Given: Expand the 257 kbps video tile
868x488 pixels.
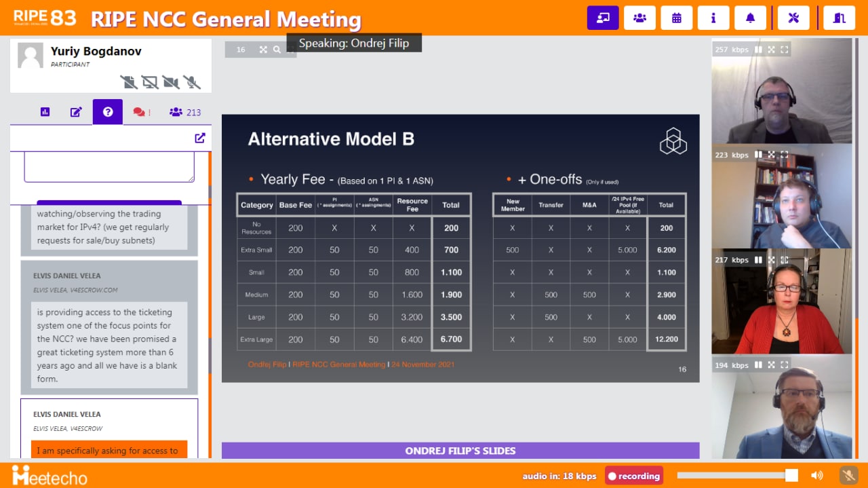Looking at the screenshot, I should coord(771,50).
